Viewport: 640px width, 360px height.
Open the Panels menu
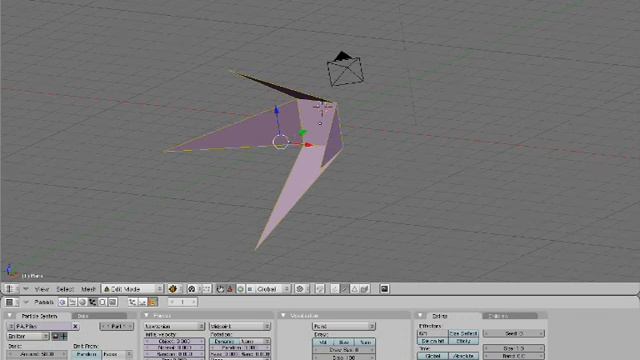coord(44,302)
